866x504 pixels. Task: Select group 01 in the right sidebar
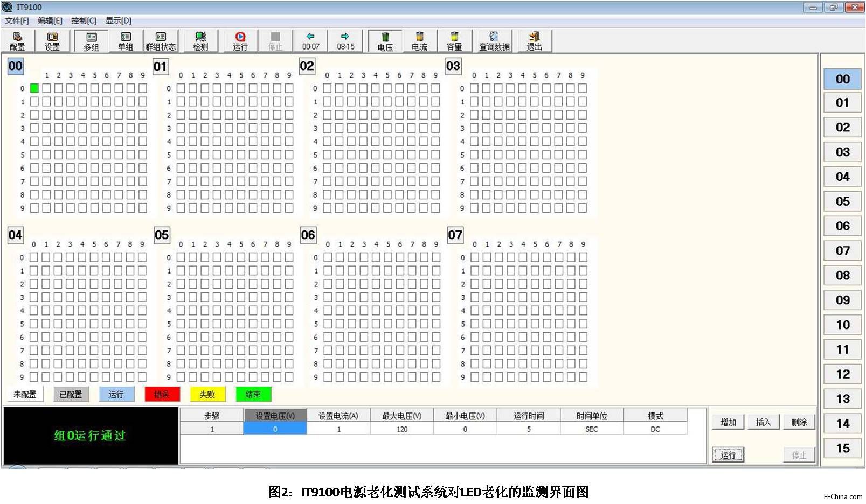(842, 102)
